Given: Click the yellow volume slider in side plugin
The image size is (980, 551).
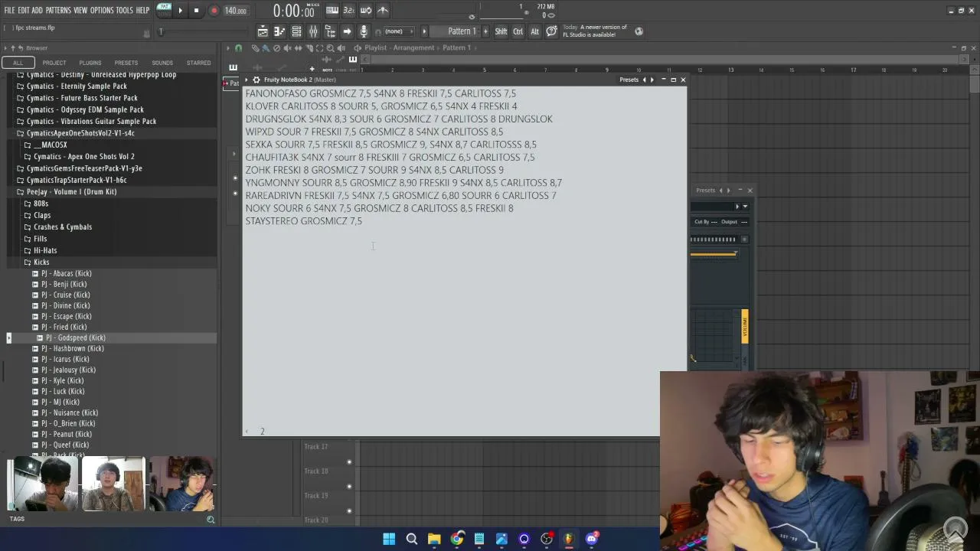Looking at the screenshot, I should [744, 328].
